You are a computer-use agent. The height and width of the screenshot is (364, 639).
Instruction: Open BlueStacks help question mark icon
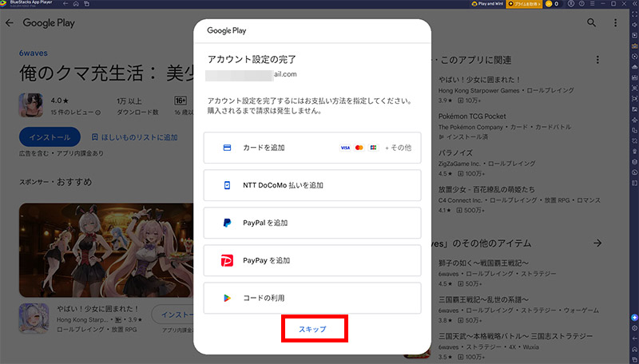(x=581, y=4)
